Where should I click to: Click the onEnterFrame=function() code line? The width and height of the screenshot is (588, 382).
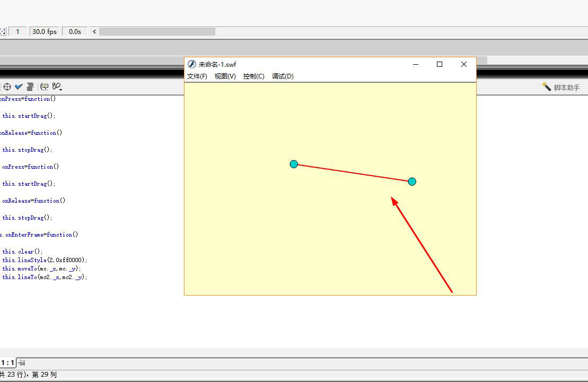click(x=39, y=235)
